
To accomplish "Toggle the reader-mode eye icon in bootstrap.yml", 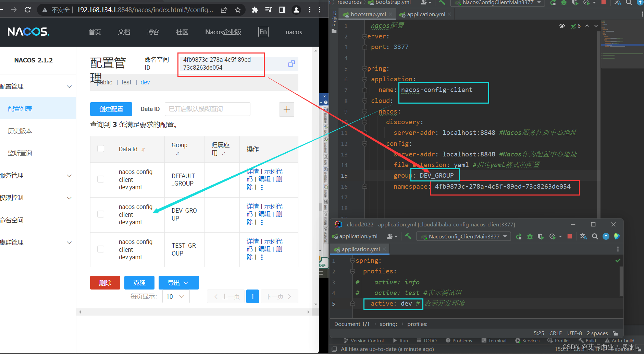I will [x=562, y=26].
